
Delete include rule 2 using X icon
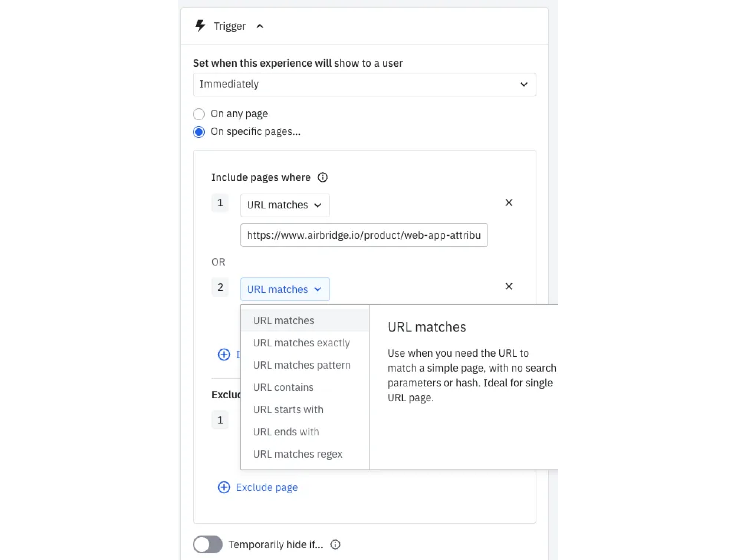[509, 286]
